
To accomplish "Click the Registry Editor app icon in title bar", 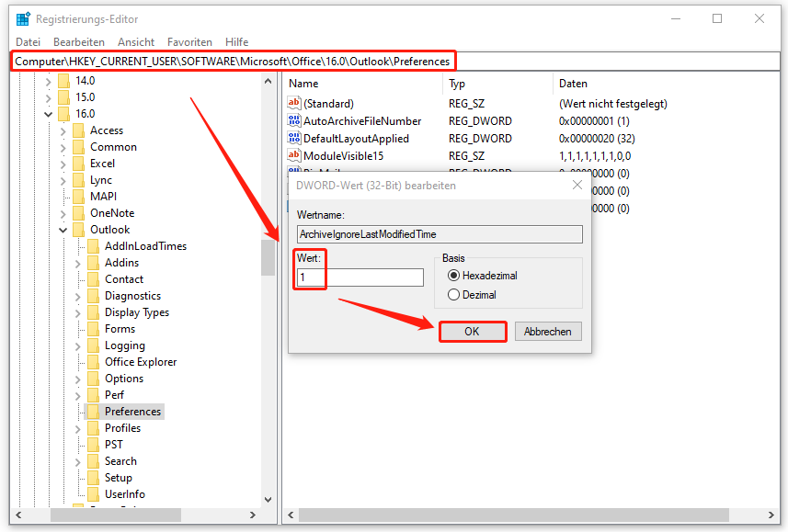I will pos(23,19).
